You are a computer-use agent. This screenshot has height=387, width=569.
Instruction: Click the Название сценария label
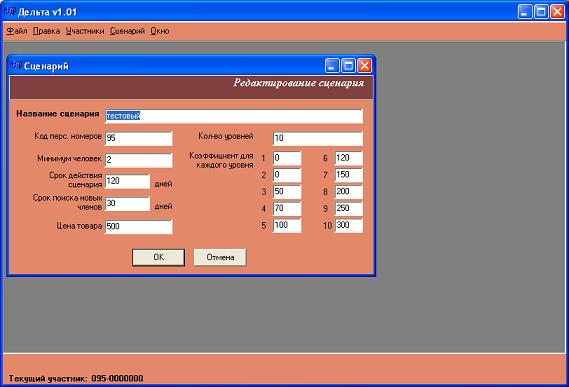[58, 114]
